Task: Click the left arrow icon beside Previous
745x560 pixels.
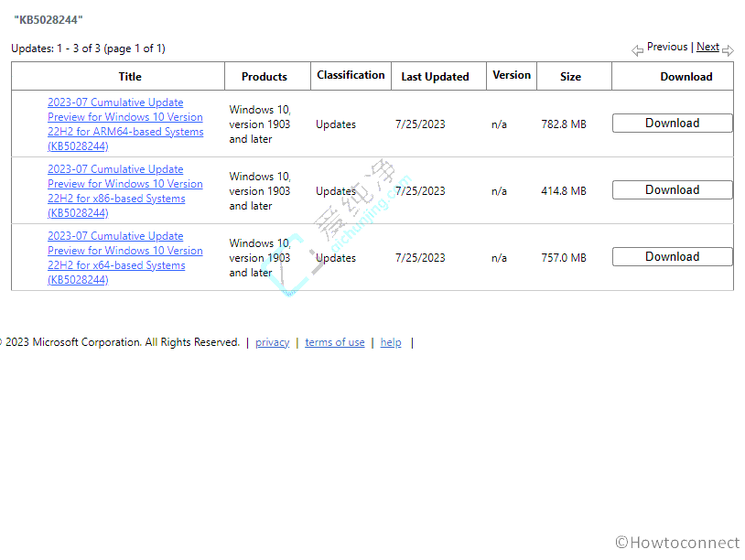Action: [637, 50]
